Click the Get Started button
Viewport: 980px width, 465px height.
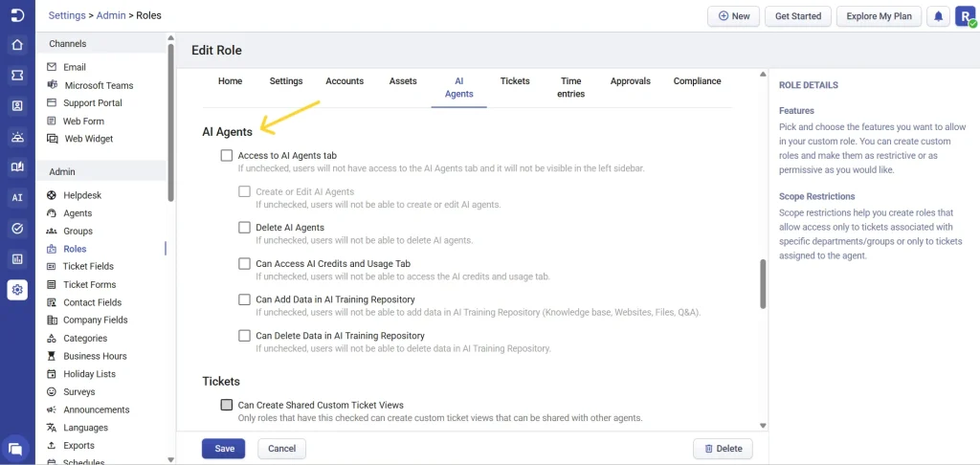[798, 16]
